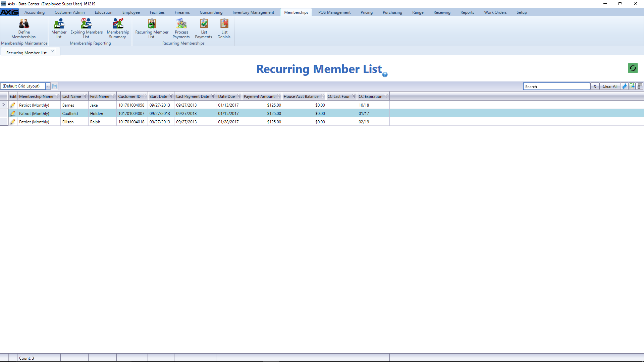Sort by the Payment Amount header
Screen dimensions: 644x362
click(259, 96)
